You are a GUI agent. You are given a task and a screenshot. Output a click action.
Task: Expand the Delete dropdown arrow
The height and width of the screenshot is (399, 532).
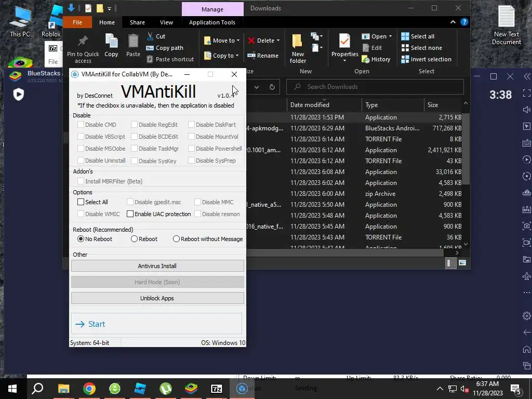pyautogui.click(x=278, y=41)
